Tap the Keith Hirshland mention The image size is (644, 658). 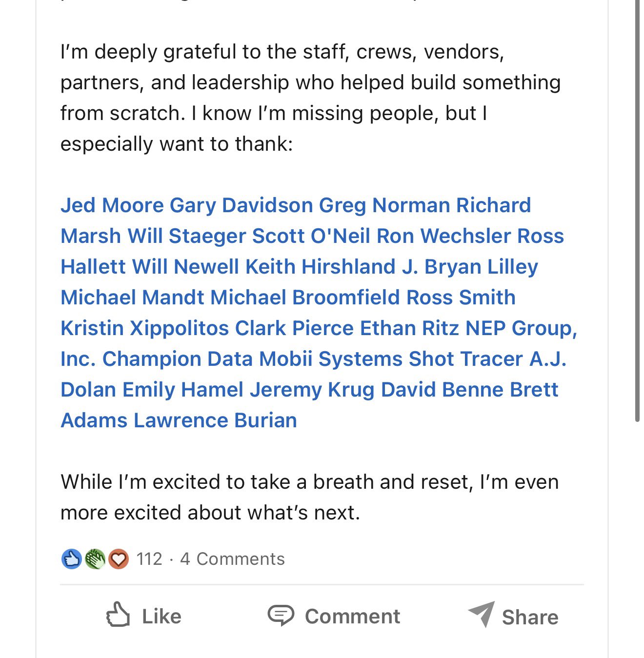coord(321,267)
